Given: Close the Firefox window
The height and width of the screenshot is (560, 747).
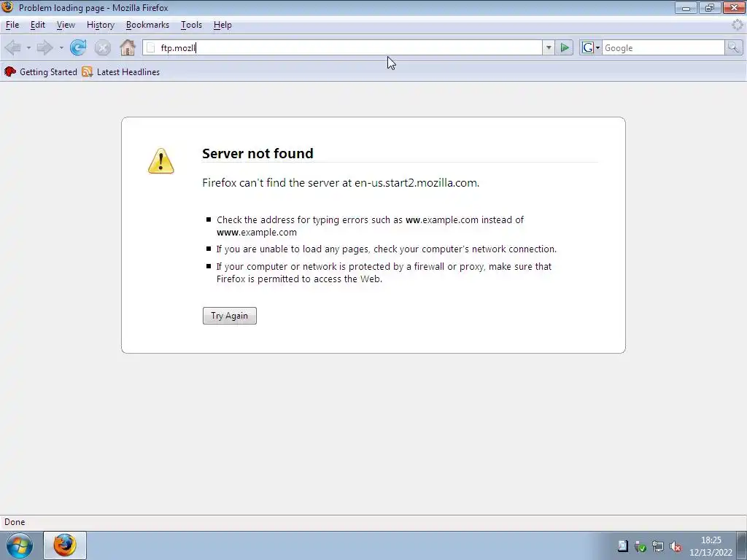Looking at the screenshot, I should [x=734, y=7].
